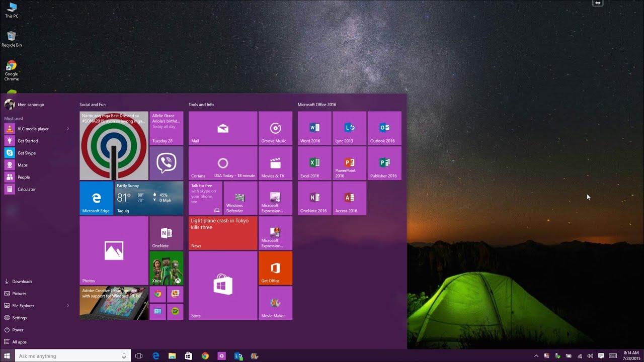Viewport: 644px width, 362px height.
Task: Select the Google Chrome desktop shortcut
Action: [12, 71]
